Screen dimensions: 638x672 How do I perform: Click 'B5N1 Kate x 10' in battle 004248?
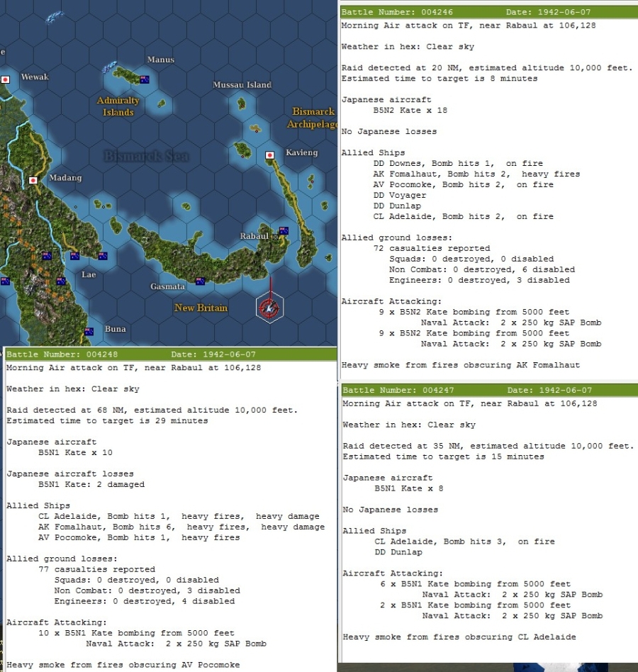tap(75, 452)
